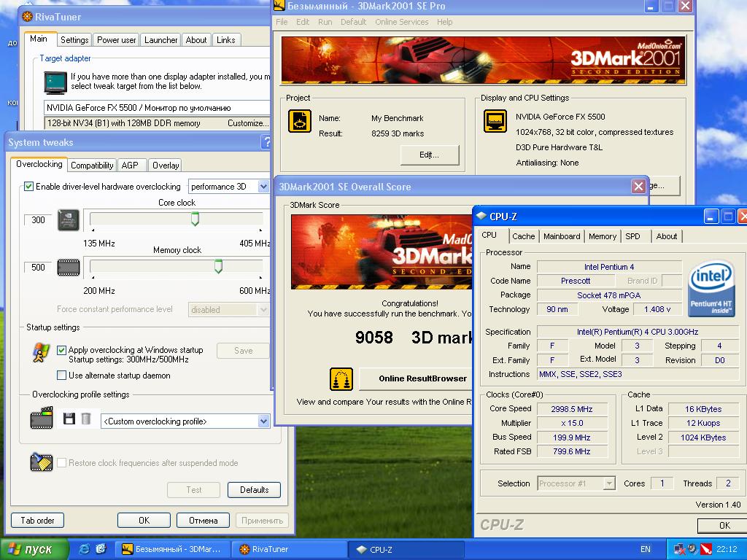This screenshot has width=747, height=560.
Task: Enable Use alternate startup daemon
Action: click(61, 376)
